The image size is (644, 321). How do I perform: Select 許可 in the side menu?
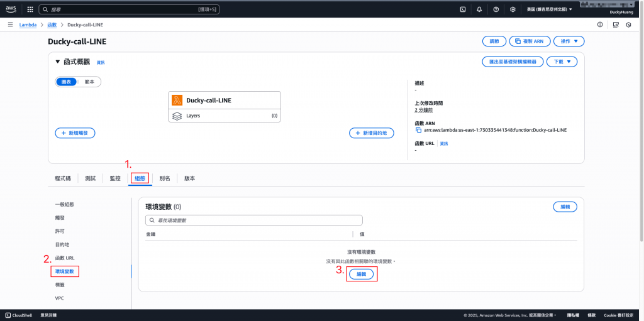point(60,231)
